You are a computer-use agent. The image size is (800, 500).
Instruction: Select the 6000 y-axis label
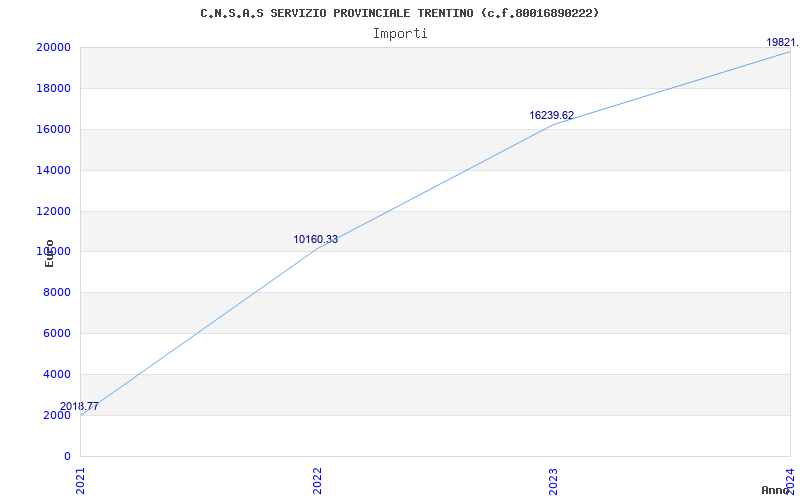point(56,333)
